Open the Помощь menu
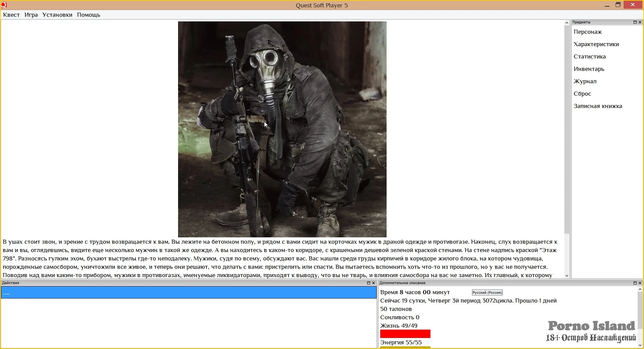This screenshot has height=349, width=644. (88, 15)
